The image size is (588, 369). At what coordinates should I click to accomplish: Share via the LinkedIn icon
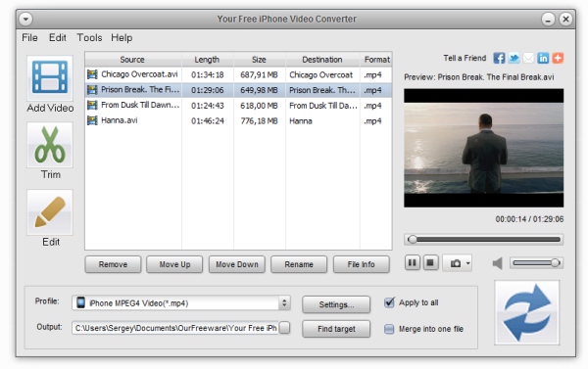543,58
